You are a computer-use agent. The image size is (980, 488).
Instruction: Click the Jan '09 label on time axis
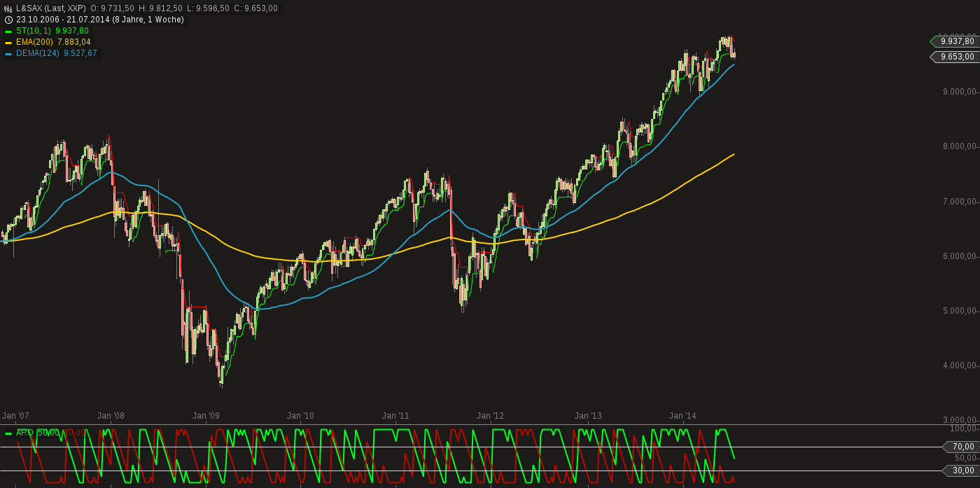(x=206, y=416)
